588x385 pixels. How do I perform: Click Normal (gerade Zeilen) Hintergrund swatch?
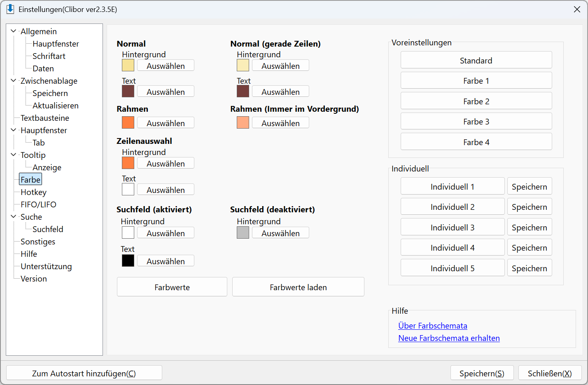pos(243,65)
